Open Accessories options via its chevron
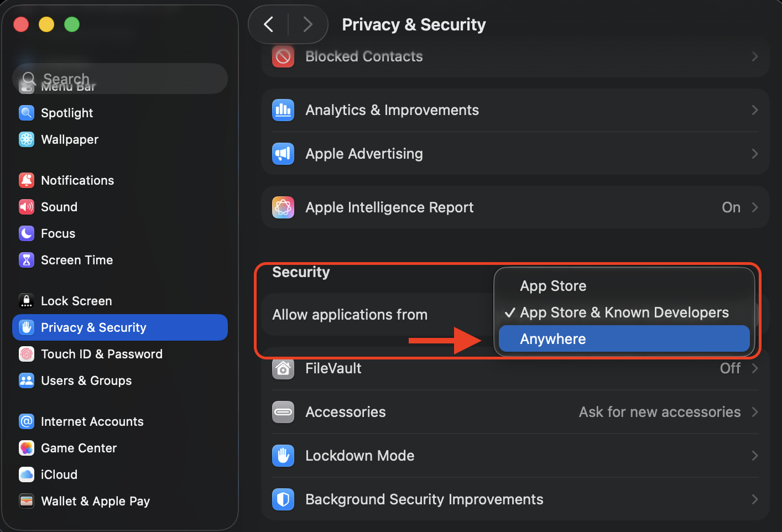This screenshot has width=782, height=532. [755, 412]
